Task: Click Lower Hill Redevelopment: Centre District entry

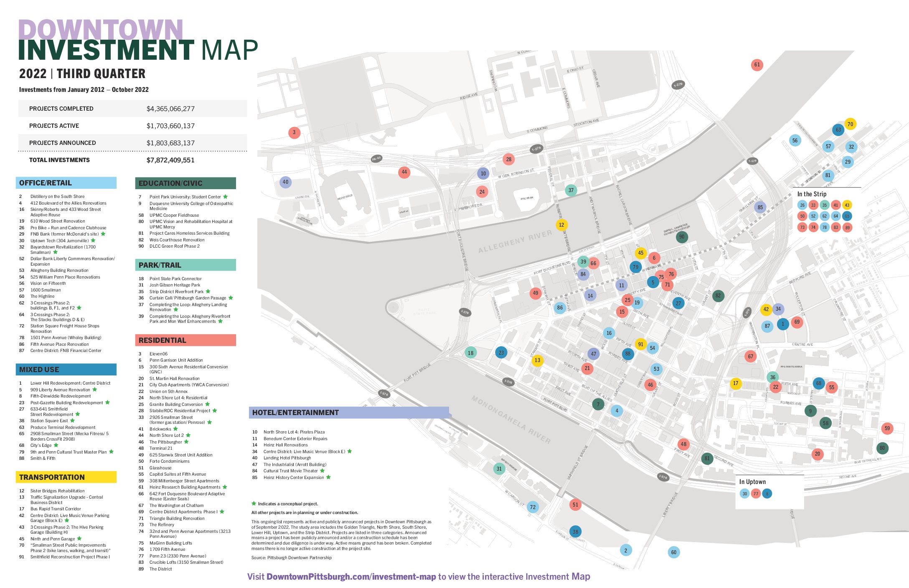Action: click(x=70, y=383)
